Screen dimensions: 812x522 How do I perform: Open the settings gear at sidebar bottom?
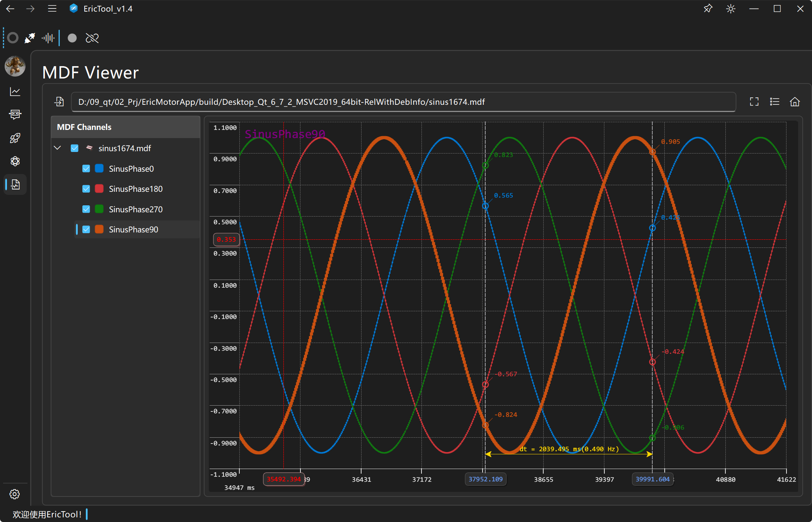pos(15,494)
